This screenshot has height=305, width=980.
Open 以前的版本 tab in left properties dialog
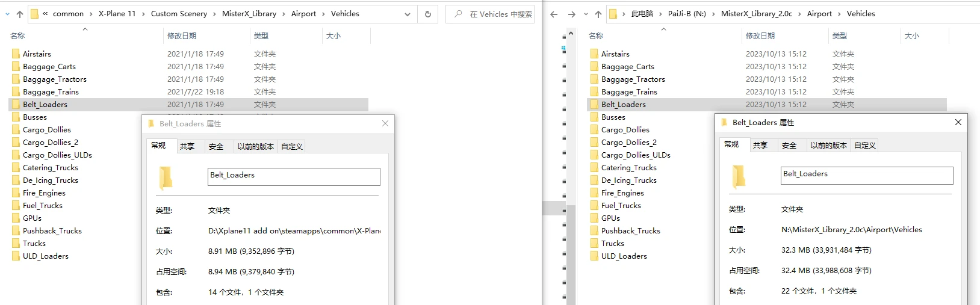[256, 146]
